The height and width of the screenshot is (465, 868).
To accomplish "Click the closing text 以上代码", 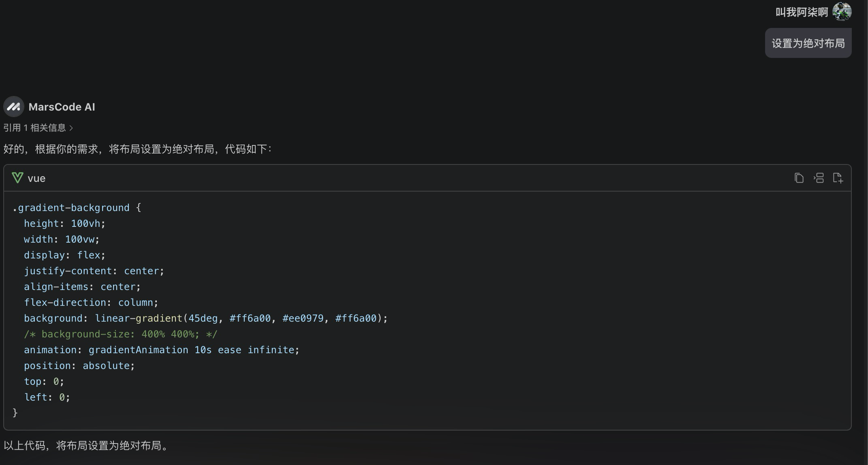I will 86,446.
